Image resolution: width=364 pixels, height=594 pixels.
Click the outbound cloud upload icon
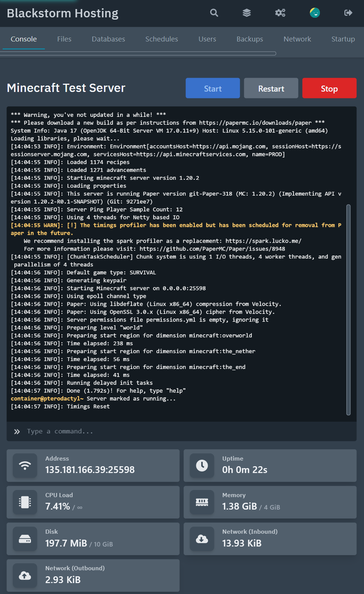[x=25, y=575]
